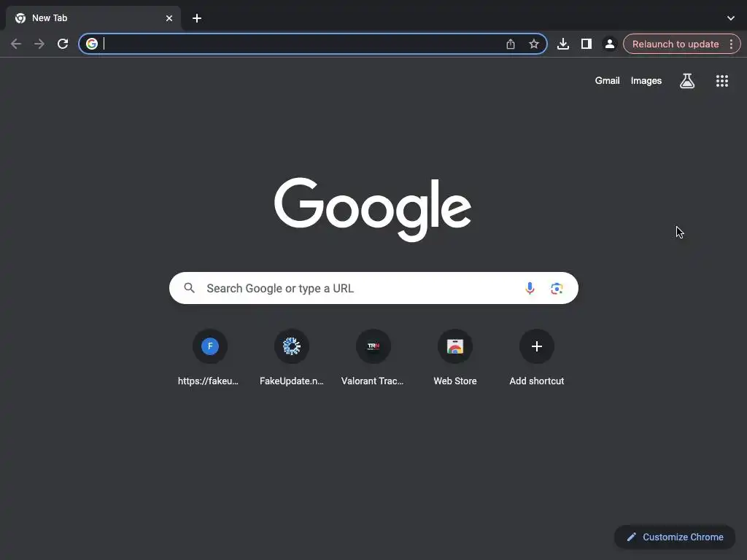The width and height of the screenshot is (747, 560).
Task: Click the magnifier icon in search box
Action: pyautogui.click(x=189, y=288)
